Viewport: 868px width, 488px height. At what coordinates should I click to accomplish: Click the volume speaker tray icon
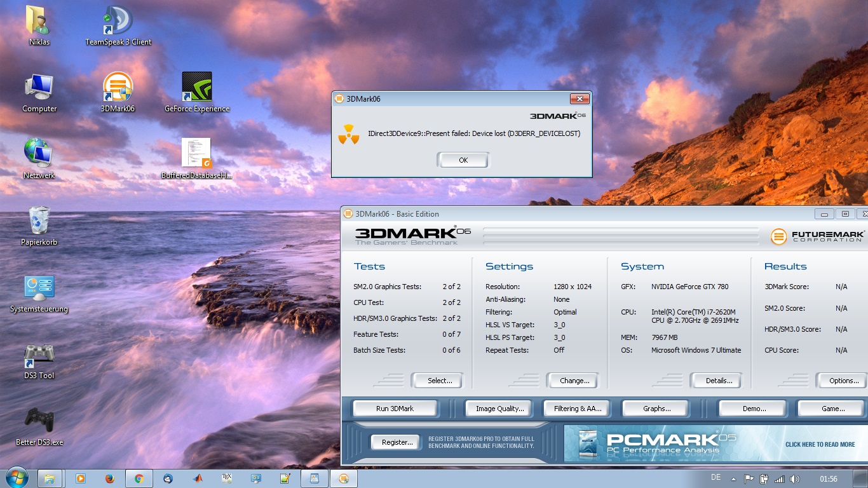pyautogui.click(x=794, y=478)
